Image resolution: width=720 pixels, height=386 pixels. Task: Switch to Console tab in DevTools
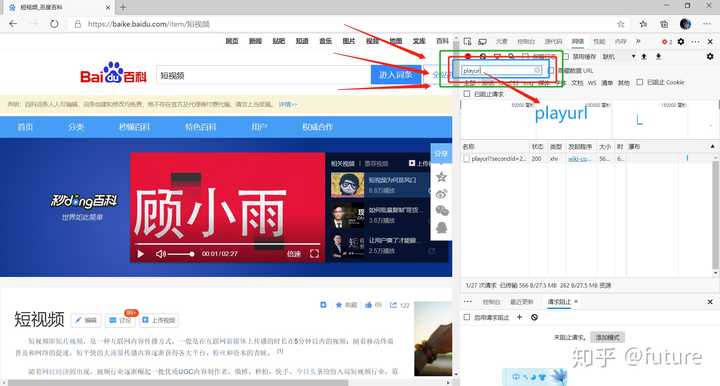pos(526,41)
